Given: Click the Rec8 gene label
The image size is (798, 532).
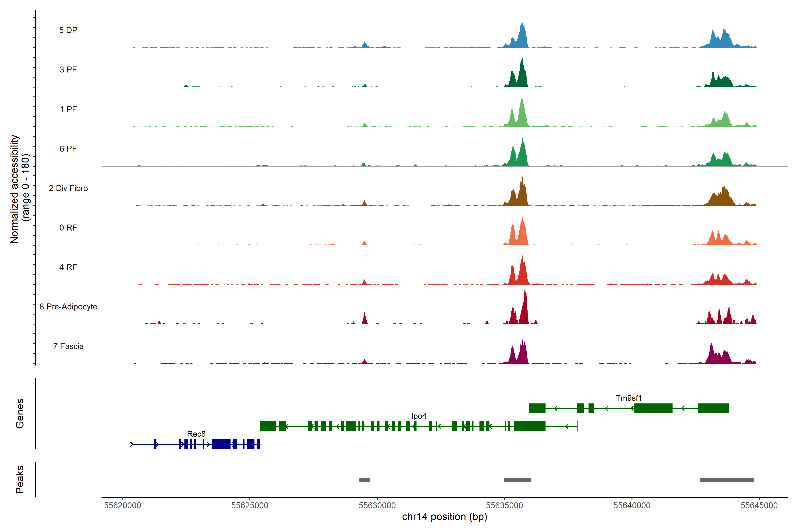Looking at the screenshot, I should [x=196, y=434].
